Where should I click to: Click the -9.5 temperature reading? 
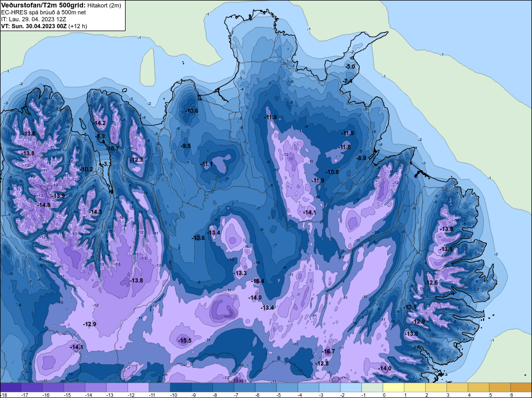point(186,146)
